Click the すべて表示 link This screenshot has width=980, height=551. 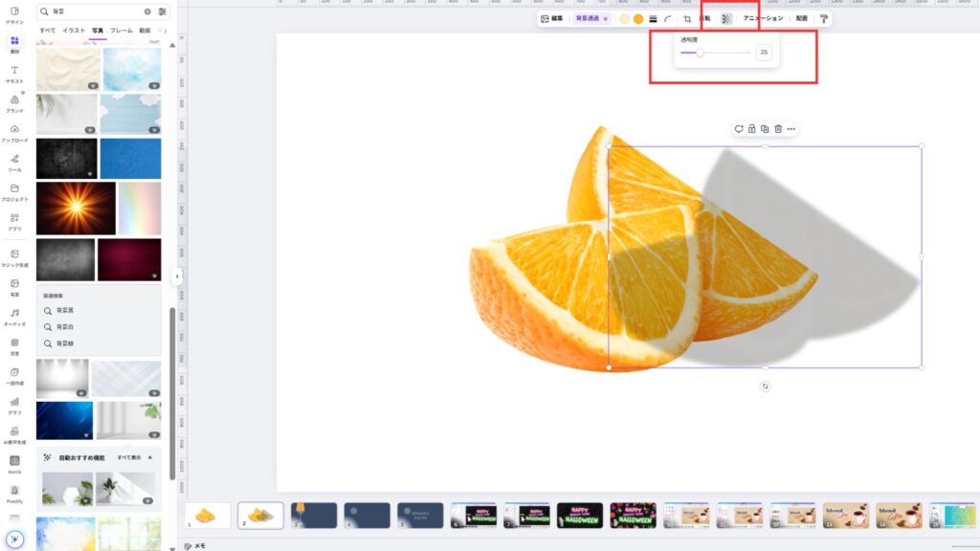coord(129,457)
